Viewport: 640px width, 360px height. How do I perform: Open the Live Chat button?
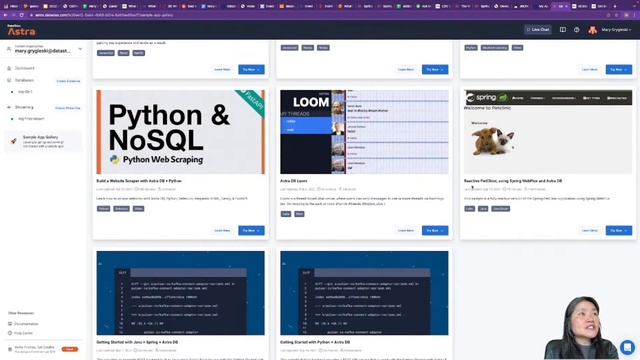pos(538,30)
